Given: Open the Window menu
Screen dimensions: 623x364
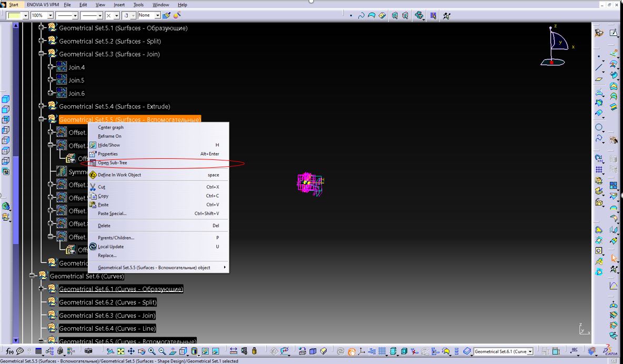Looking at the screenshot, I should coord(160,5).
